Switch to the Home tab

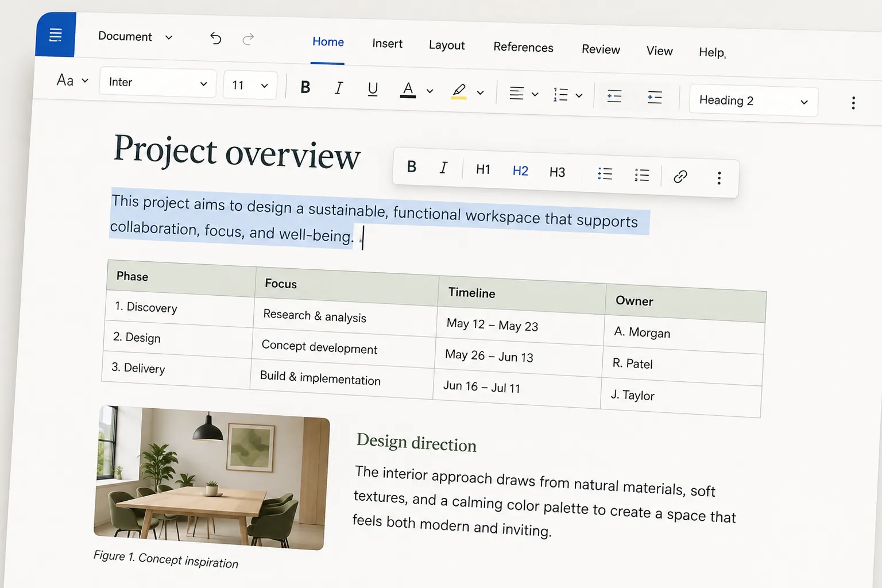tap(328, 42)
